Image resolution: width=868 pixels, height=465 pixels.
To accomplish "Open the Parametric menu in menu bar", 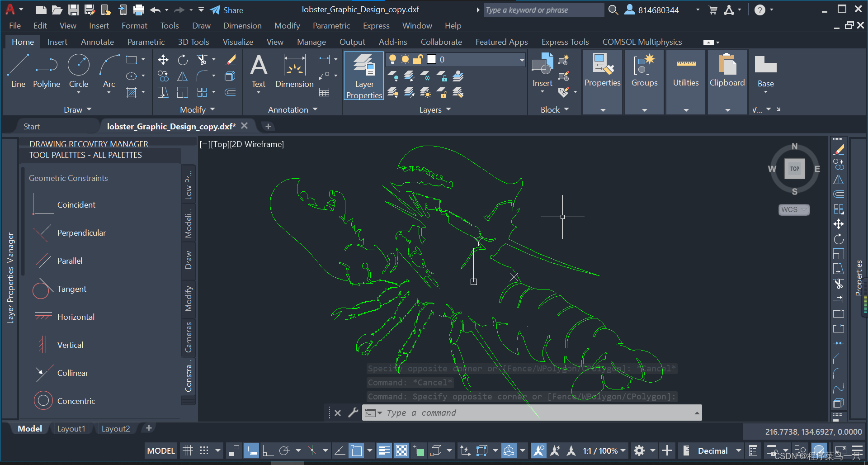I will (x=331, y=26).
